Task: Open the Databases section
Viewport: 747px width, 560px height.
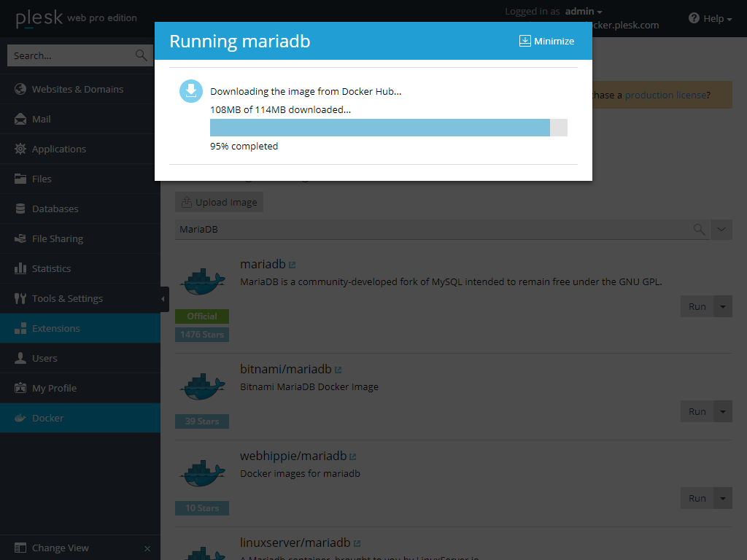Action: tap(80, 209)
